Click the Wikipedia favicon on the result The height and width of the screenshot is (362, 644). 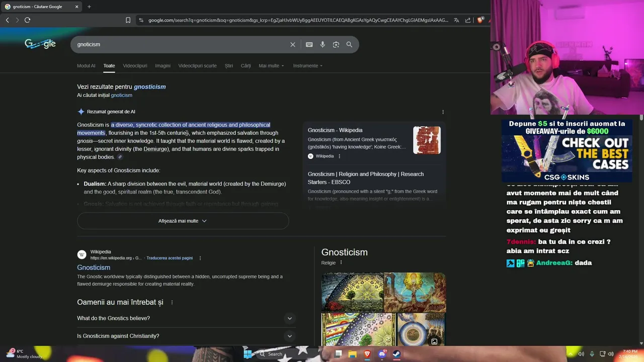pyautogui.click(x=82, y=254)
